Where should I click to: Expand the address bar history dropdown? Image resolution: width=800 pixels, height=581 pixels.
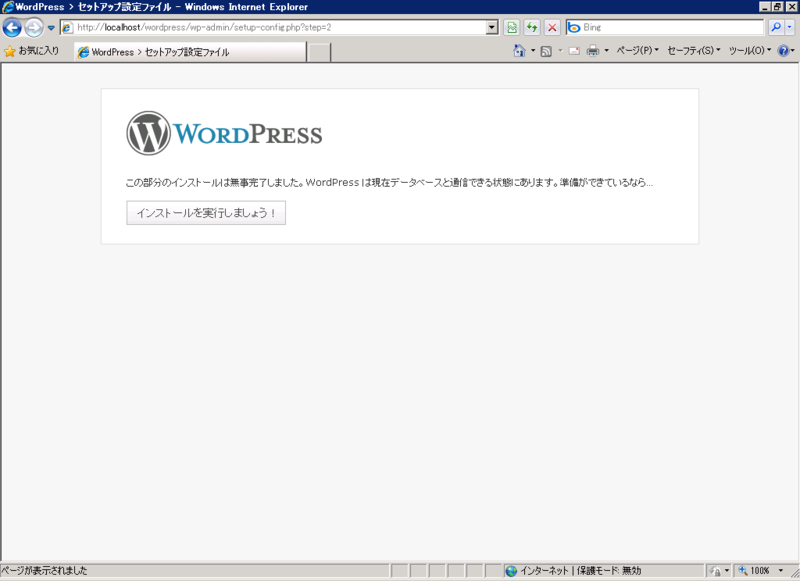pyautogui.click(x=492, y=28)
